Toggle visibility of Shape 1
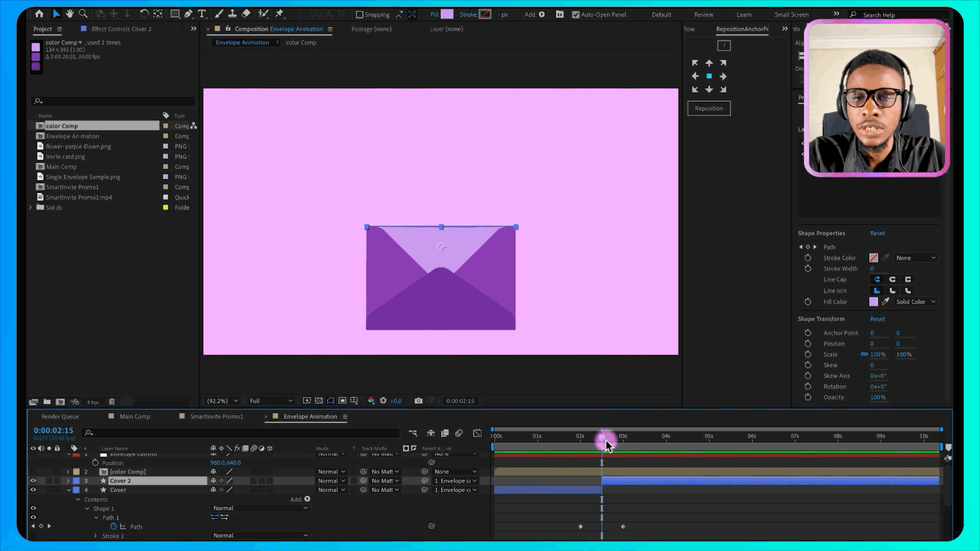 point(33,508)
